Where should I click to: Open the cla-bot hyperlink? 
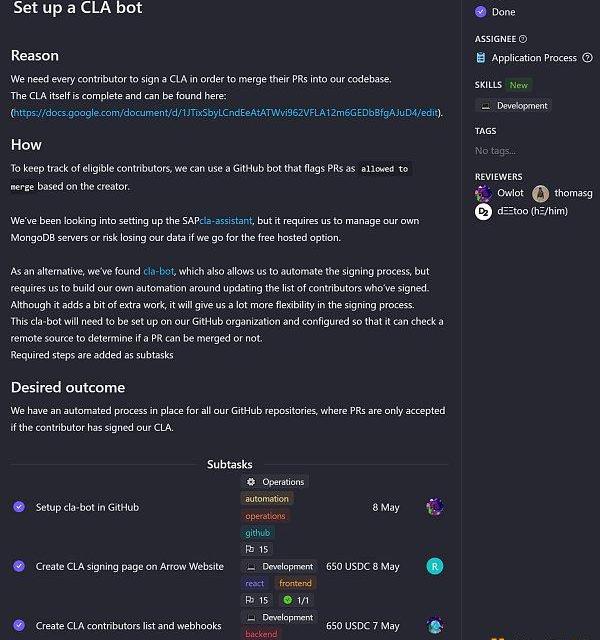(158, 271)
